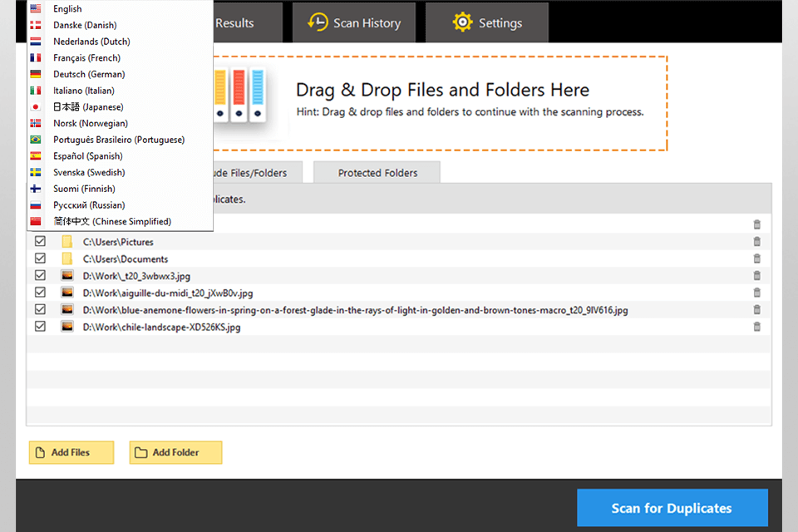Click the folder icon beside C:\Users\Documents
This screenshot has width=798, height=532.
point(67,259)
